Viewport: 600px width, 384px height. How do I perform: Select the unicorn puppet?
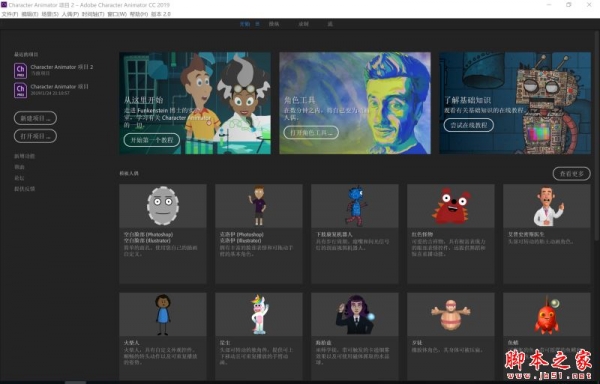coord(259,314)
